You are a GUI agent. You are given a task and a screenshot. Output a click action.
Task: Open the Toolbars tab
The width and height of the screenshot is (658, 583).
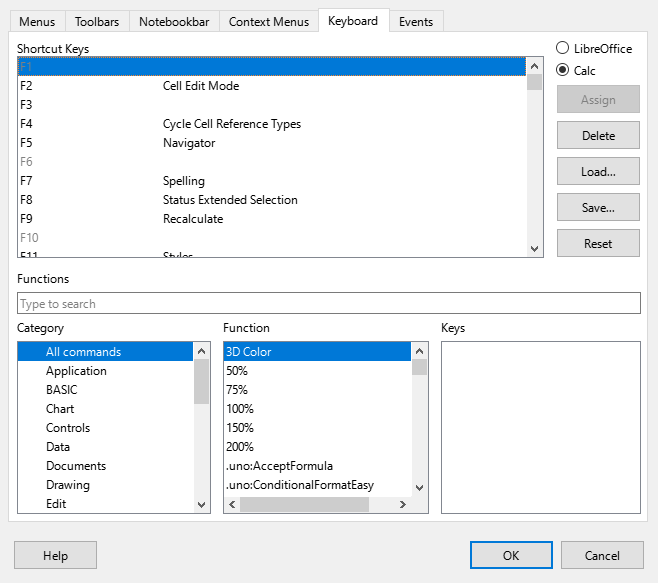point(97,21)
